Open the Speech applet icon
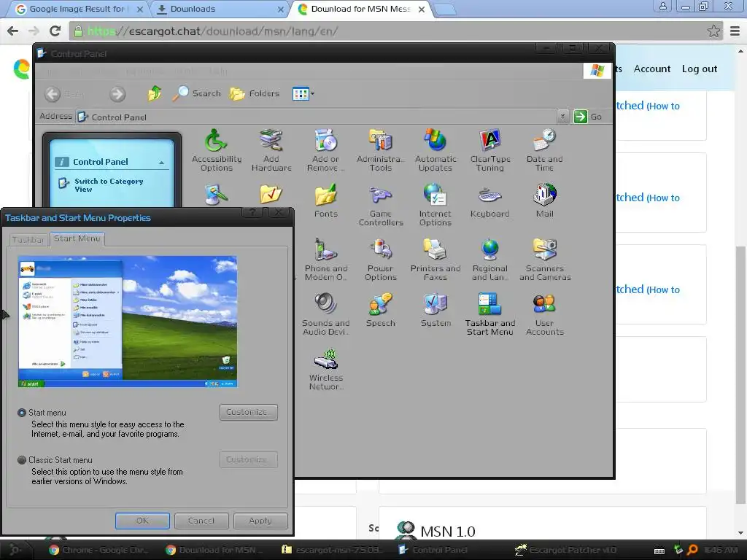This screenshot has width=747, height=560. click(x=380, y=310)
